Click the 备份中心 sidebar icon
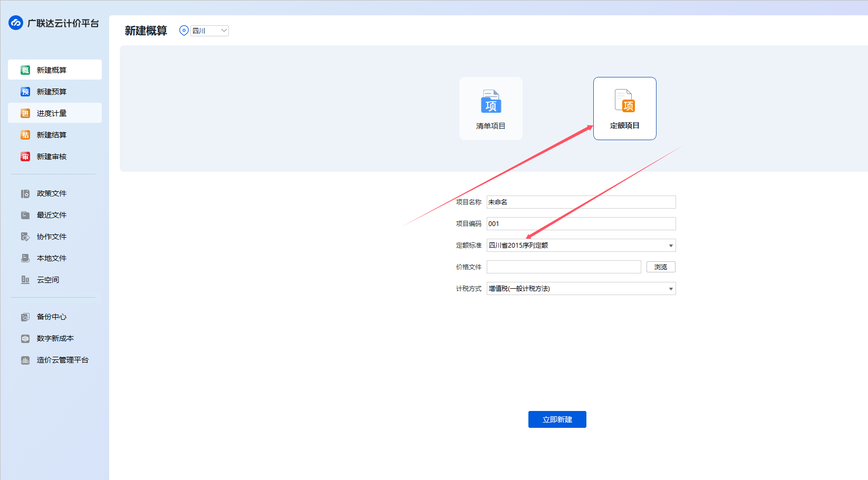The image size is (868, 480). pos(25,317)
